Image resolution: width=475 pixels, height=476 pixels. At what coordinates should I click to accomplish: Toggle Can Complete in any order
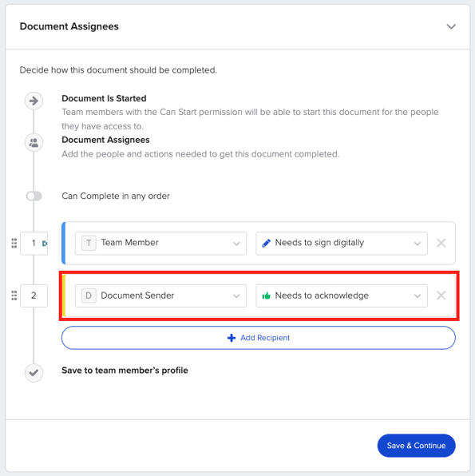click(34, 196)
